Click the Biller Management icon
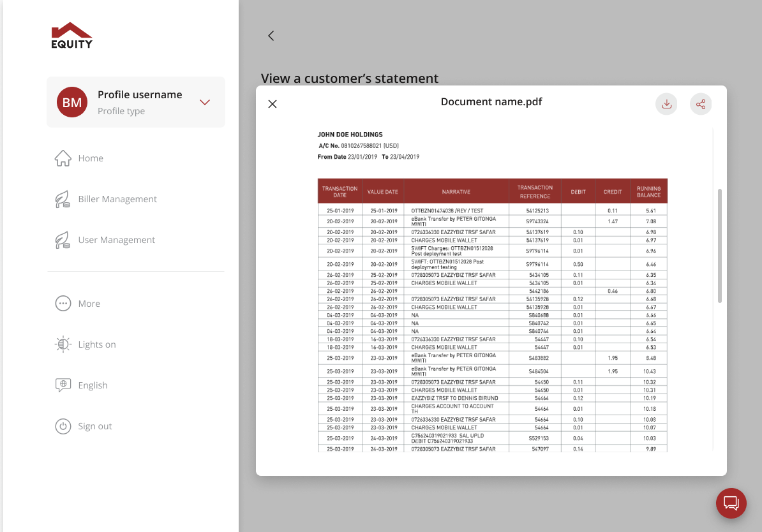Screen dimensions: 762x532 [63, 199]
